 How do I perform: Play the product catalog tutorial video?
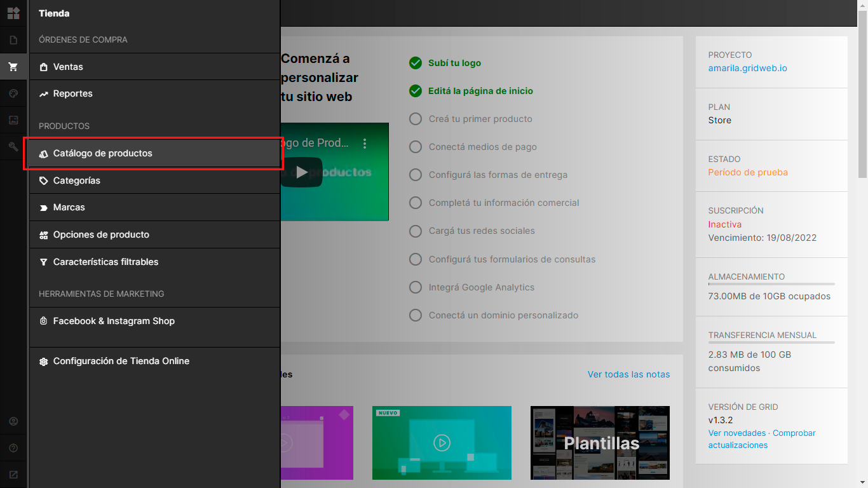(x=302, y=172)
